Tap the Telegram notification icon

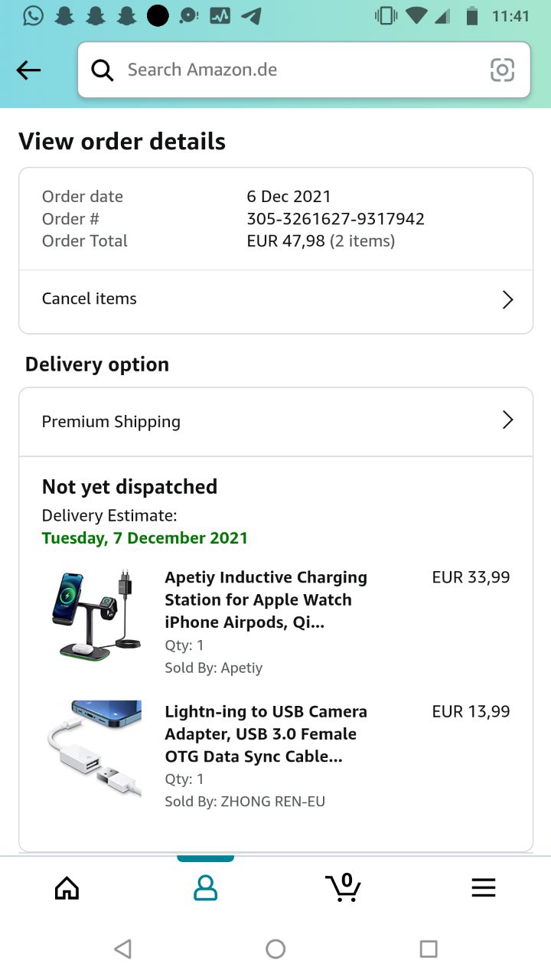coord(251,15)
